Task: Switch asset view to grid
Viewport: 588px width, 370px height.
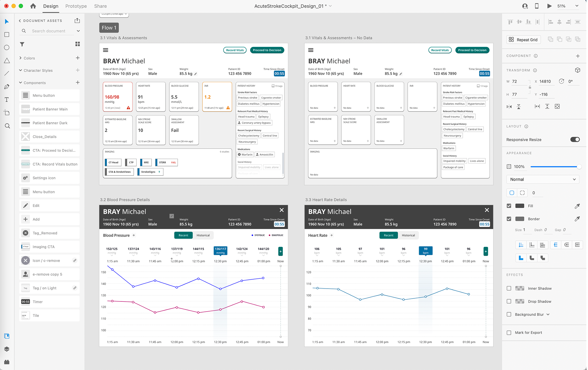Action: coord(77,44)
